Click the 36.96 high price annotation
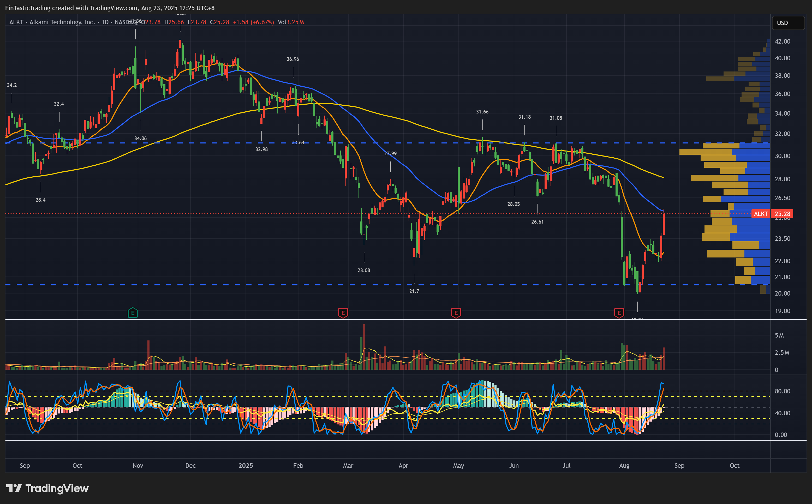The width and height of the screenshot is (812, 504). pyautogui.click(x=293, y=59)
